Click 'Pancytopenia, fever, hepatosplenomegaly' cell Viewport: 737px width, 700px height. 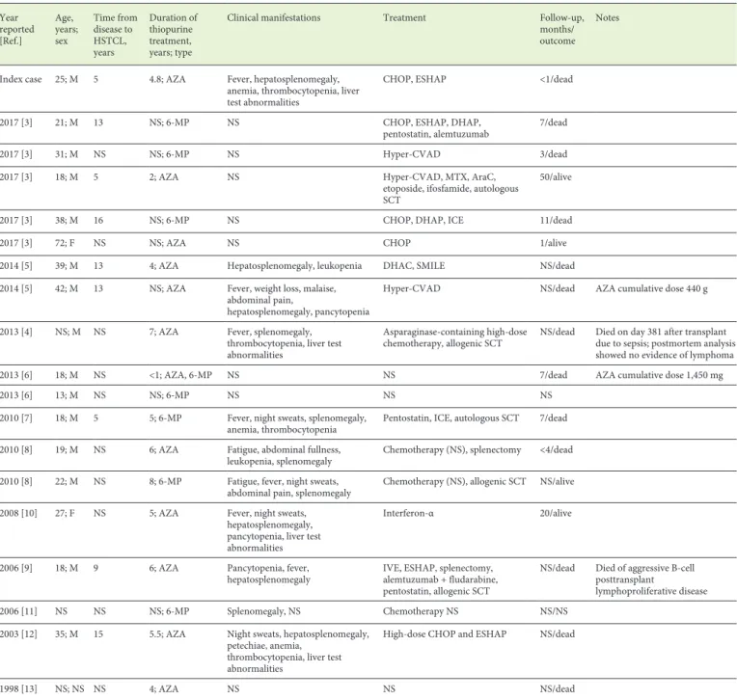point(268,574)
